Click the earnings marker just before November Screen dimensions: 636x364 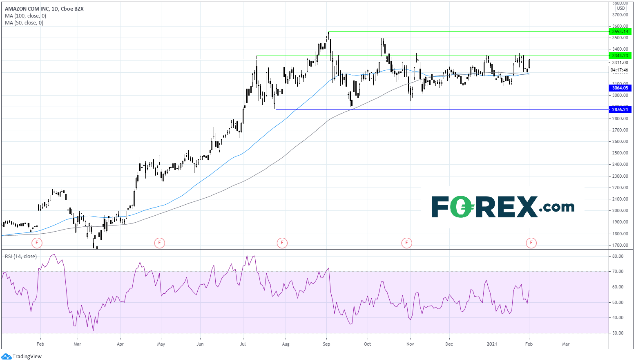pyautogui.click(x=406, y=243)
